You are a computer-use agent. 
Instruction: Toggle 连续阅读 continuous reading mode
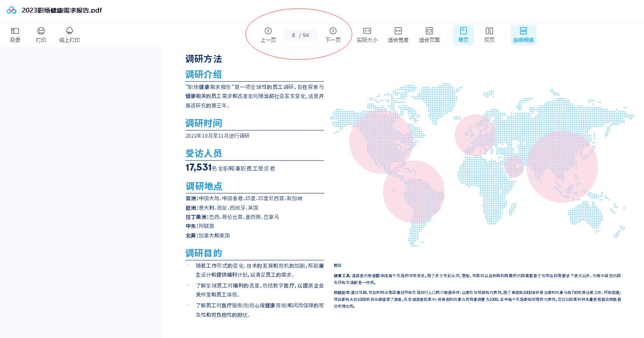523,35
